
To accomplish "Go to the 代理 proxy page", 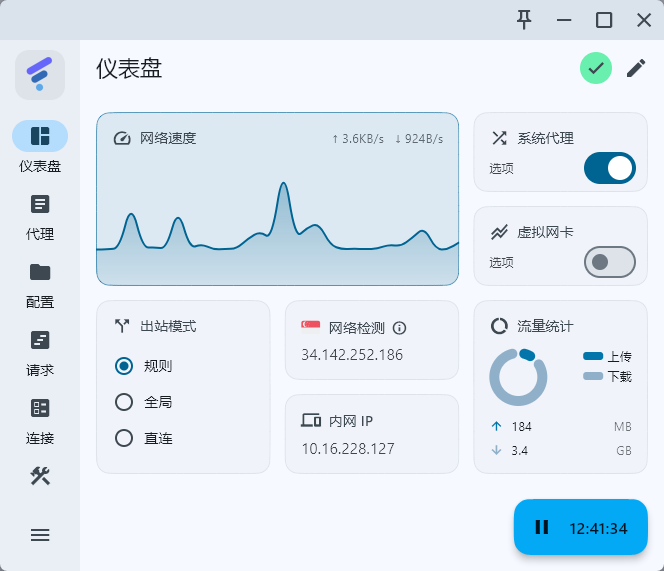I will pos(40,218).
